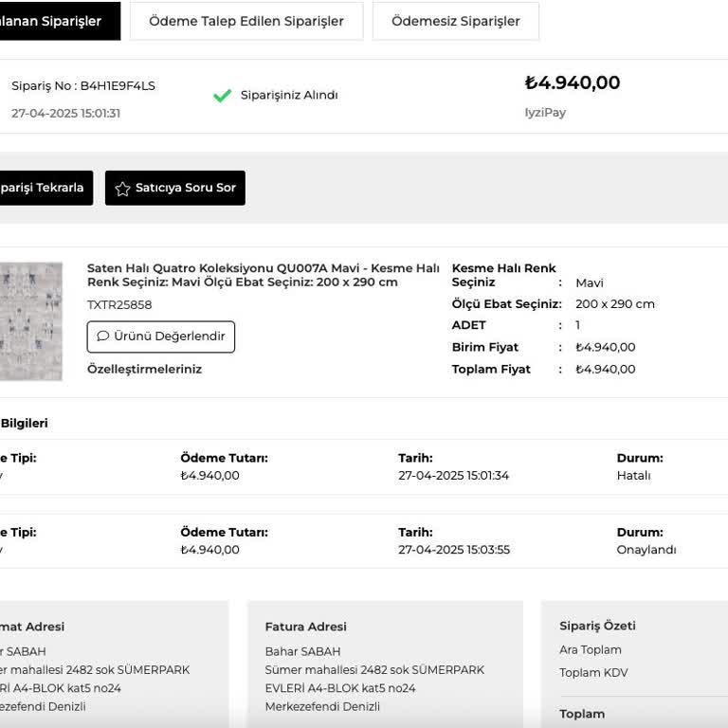Click the star icon in Satıcıya Soru Sor

tap(122, 189)
